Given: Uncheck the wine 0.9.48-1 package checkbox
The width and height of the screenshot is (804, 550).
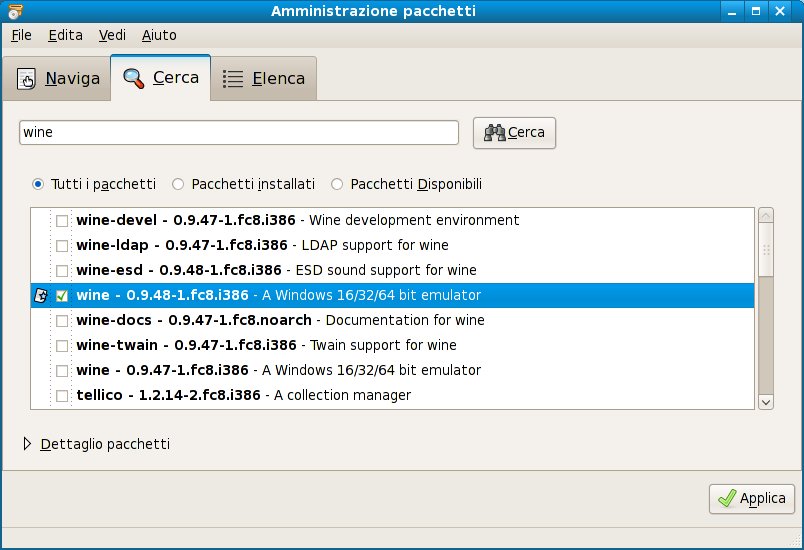Looking at the screenshot, I should (x=62, y=295).
